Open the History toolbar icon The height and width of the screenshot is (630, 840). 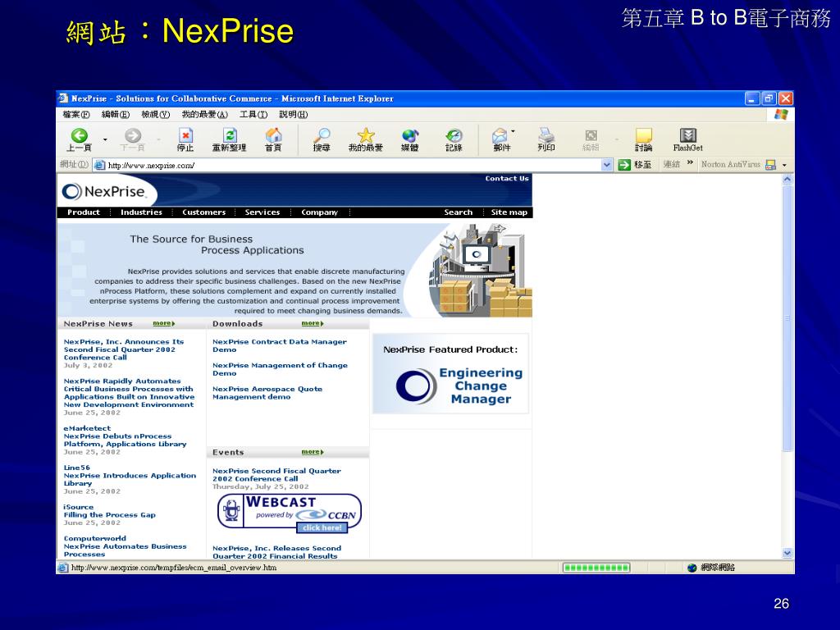tap(454, 135)
